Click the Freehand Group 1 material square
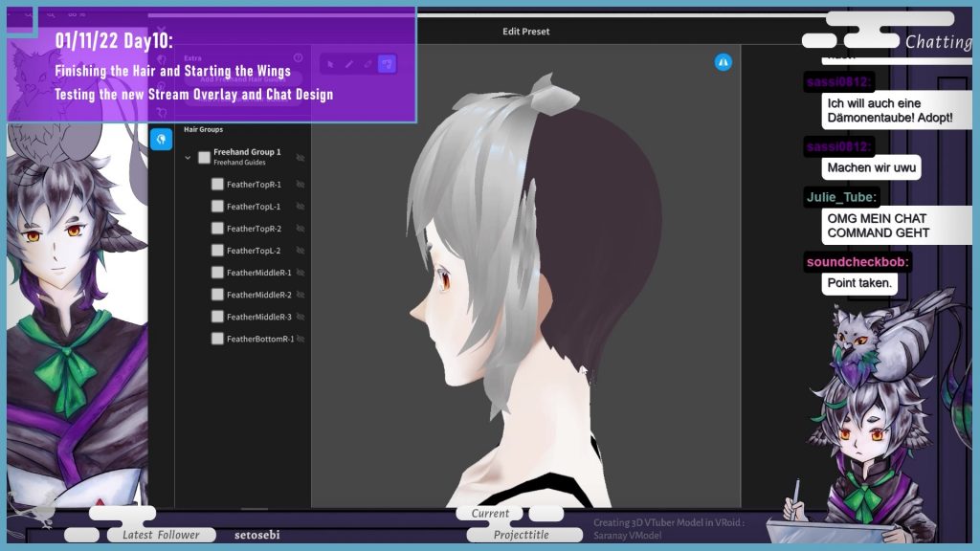Viewport: 980px width, 551px height. pyautogui.click(x=204, y=157)
